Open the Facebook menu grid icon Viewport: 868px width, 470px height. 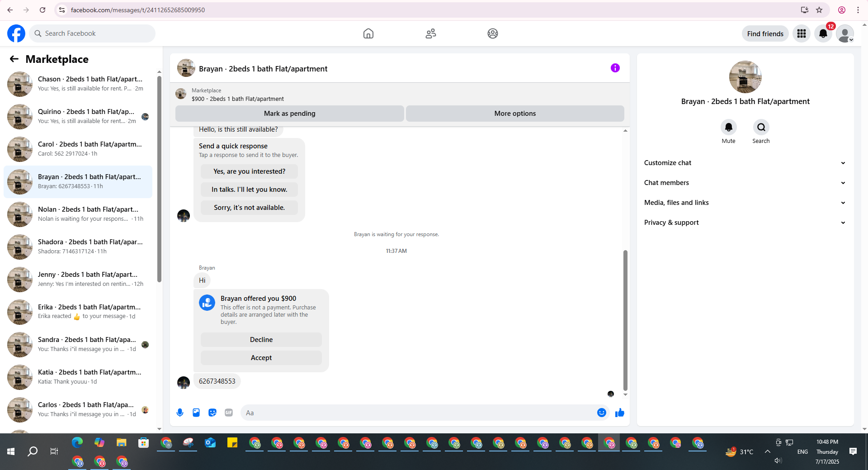(802, 33)
